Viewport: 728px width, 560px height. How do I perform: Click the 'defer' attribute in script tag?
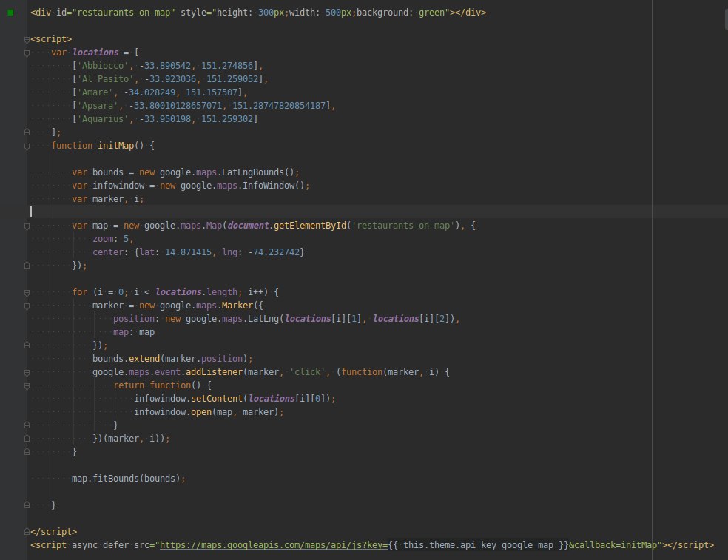[115, 545]
